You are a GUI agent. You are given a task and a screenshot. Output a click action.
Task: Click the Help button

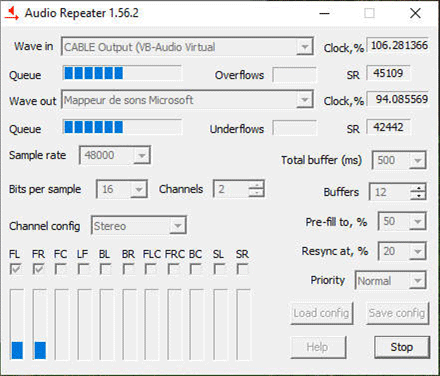click(x=318, y=347)
